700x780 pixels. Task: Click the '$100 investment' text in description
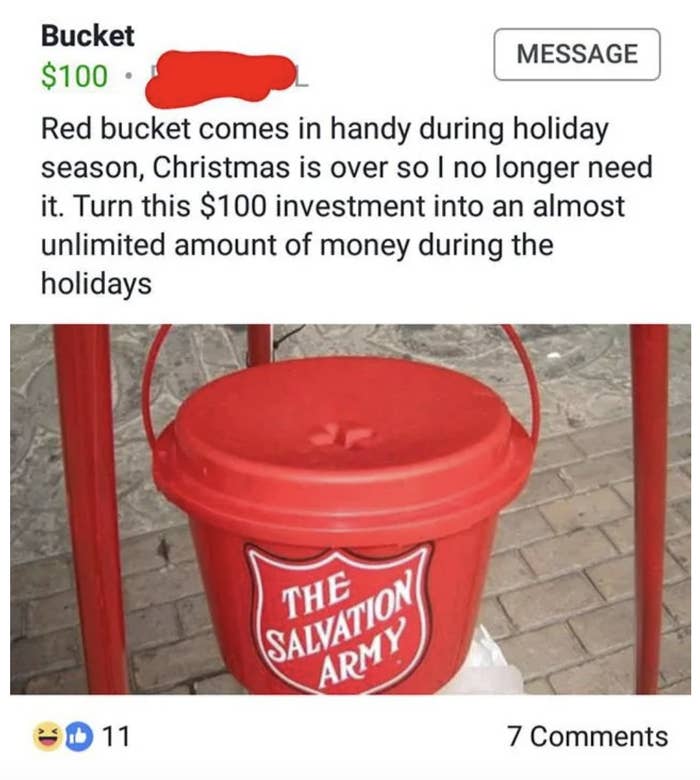click(x=312, y=206)
